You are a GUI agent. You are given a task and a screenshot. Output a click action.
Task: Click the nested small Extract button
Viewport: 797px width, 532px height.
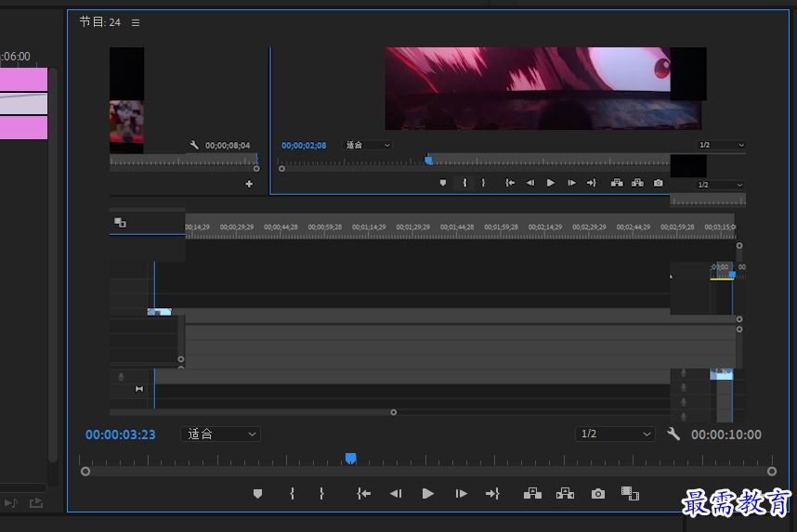637,183
